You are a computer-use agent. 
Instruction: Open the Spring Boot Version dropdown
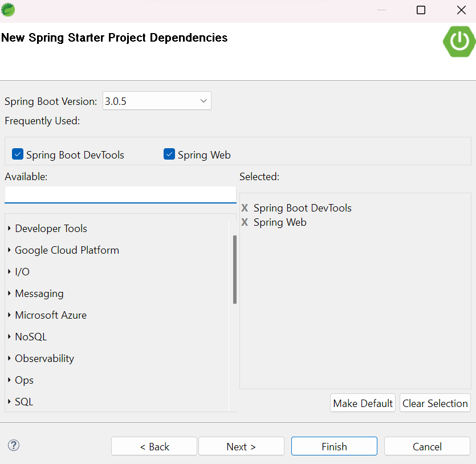[x=203, y=100]
